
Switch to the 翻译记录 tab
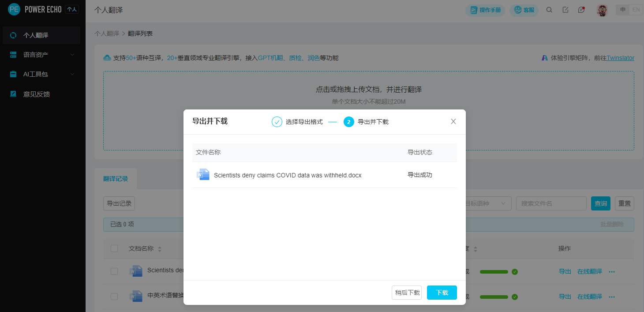click(x=115, y=178)
